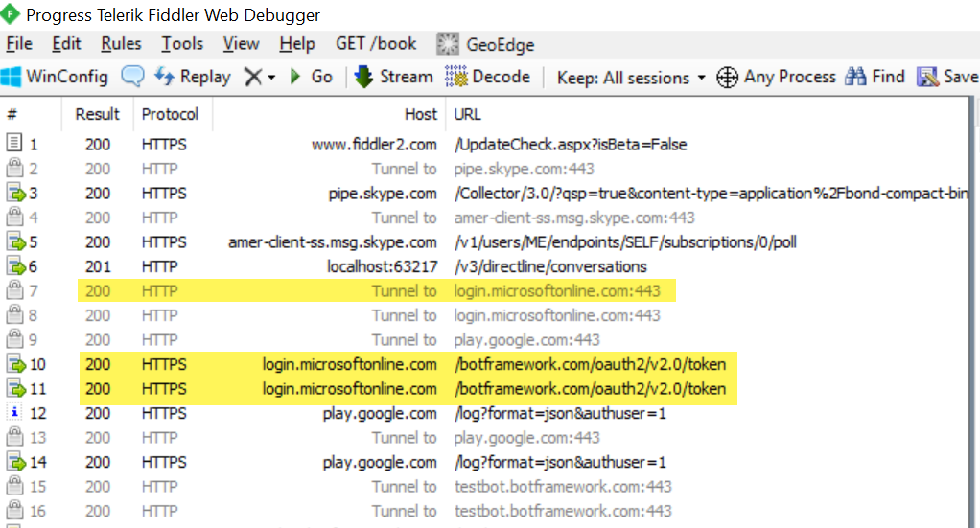Select the 201 result cell
Screen dimensions: 980x528
[98, 266]
